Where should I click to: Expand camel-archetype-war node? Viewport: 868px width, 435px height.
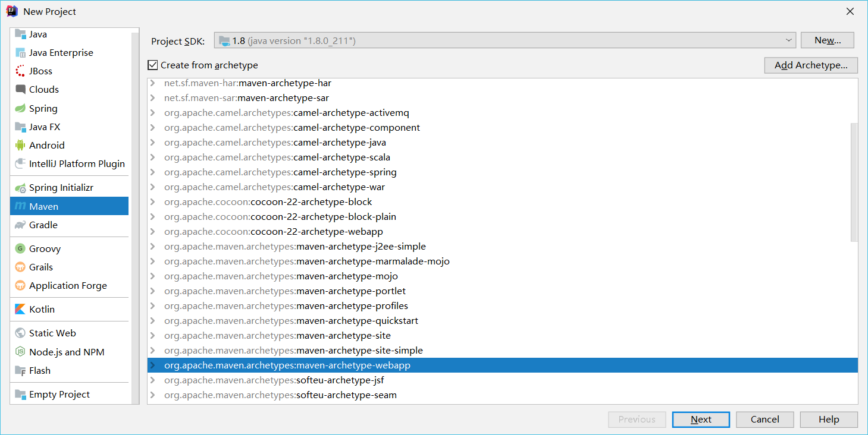pyautogui.click(x=153, y=187)
